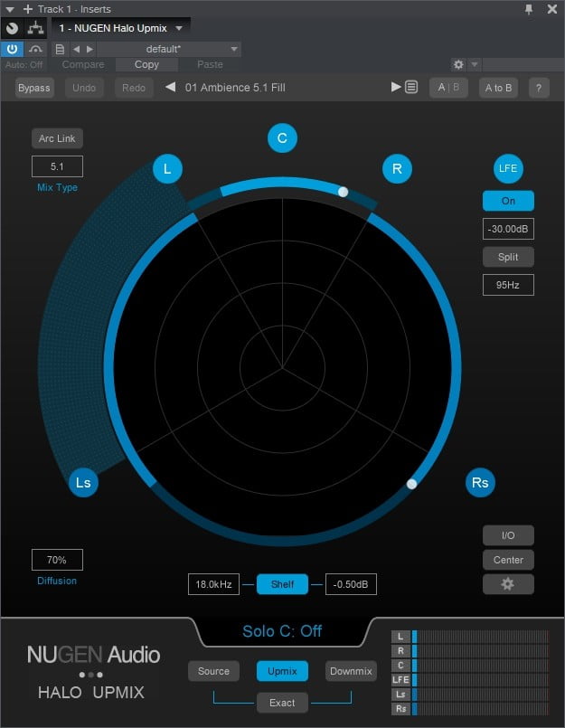The image size is (565, 728).
Task: Click the pin window icon
Action: pyautogui.click(x=528, y=9)
